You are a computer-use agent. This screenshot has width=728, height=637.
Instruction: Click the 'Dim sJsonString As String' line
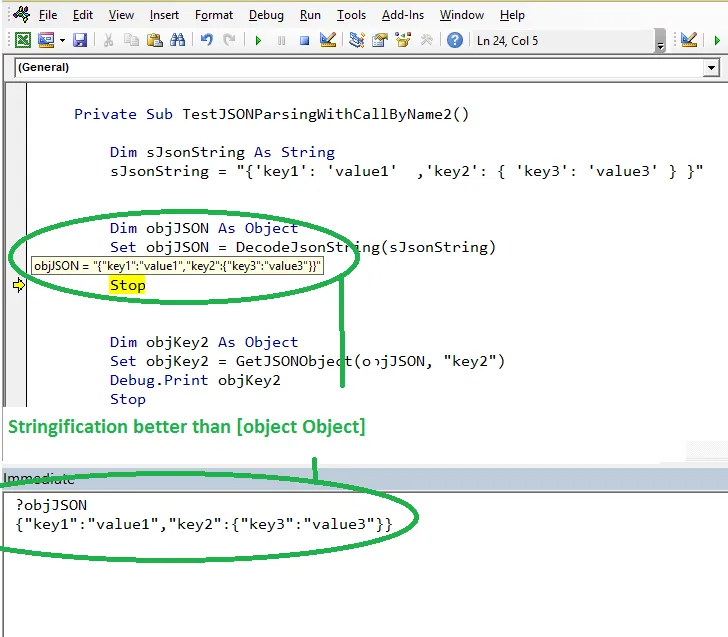222,152
